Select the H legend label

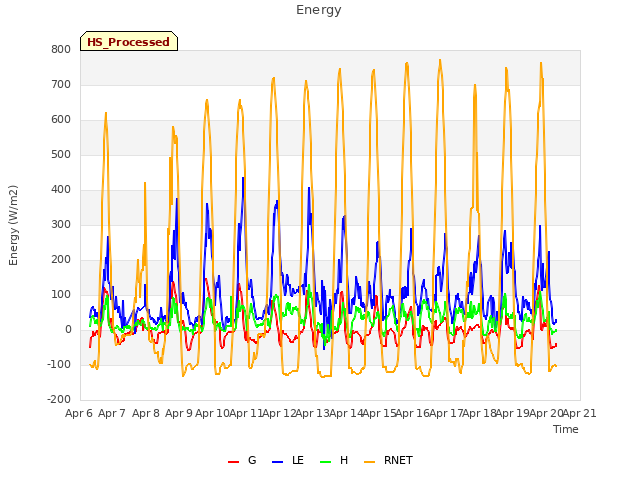(344, 460)
